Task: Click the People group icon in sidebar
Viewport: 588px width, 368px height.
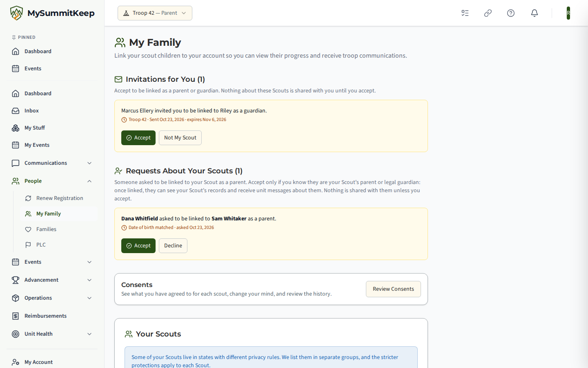Action: click(16, 181)
